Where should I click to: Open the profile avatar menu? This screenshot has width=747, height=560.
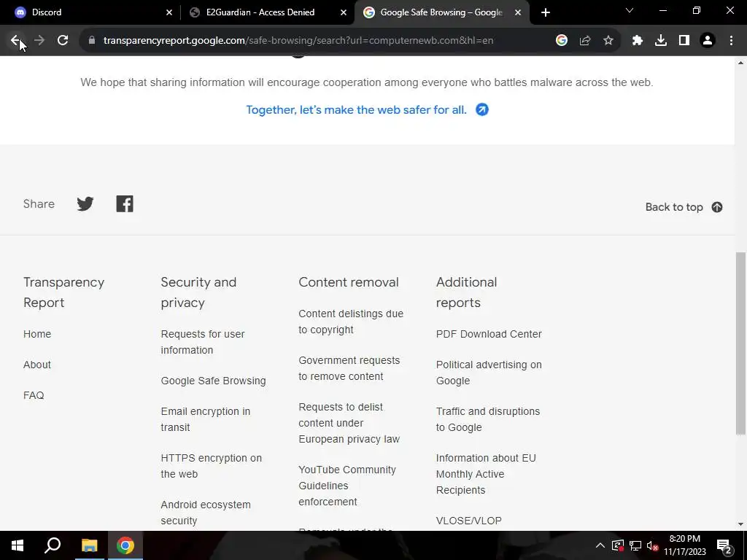point(708,41)
